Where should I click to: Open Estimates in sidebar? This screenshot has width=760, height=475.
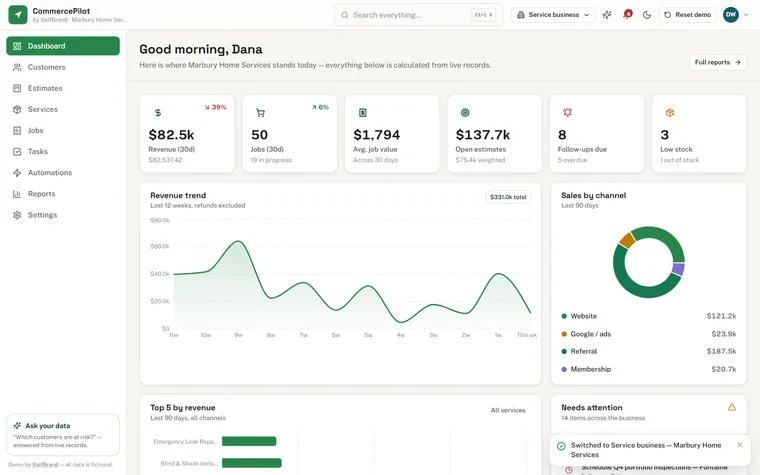(63, 88)
